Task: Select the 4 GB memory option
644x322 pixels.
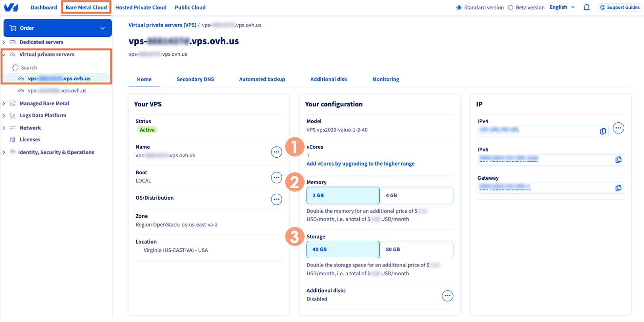Action: 417,195
